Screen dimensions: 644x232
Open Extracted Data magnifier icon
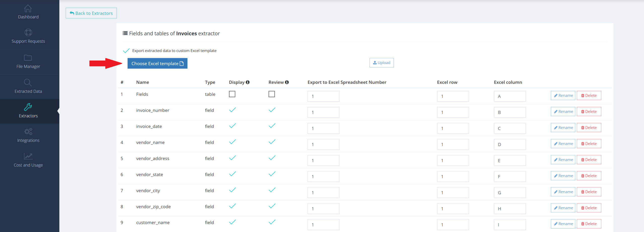tap(28, 83)
